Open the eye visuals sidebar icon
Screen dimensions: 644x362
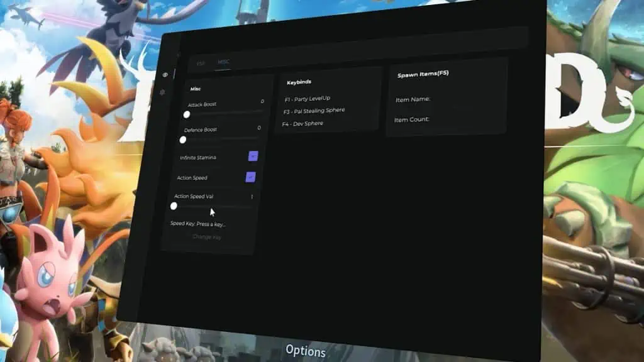pyautogui.click(x=165, y=75)
